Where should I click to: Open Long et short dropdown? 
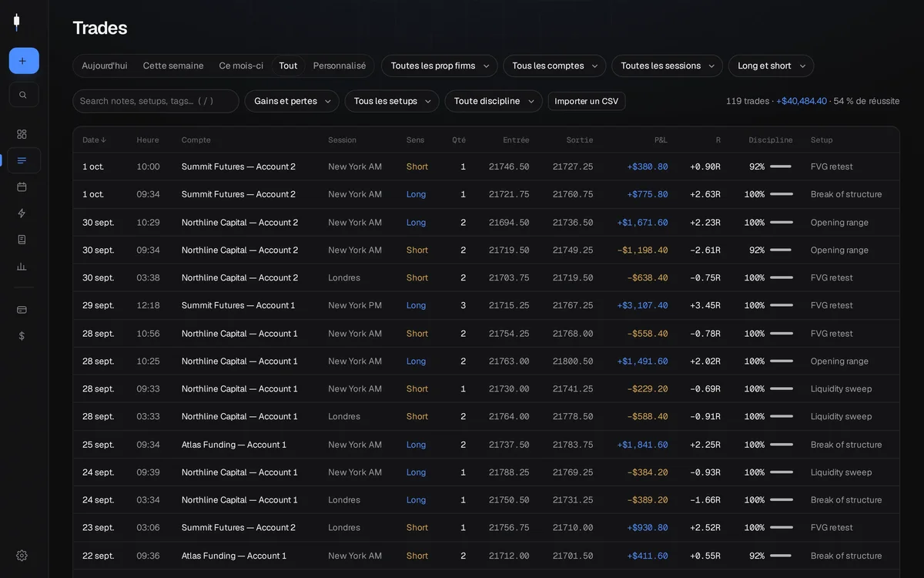pyautogui.click(x=771, y=66)
